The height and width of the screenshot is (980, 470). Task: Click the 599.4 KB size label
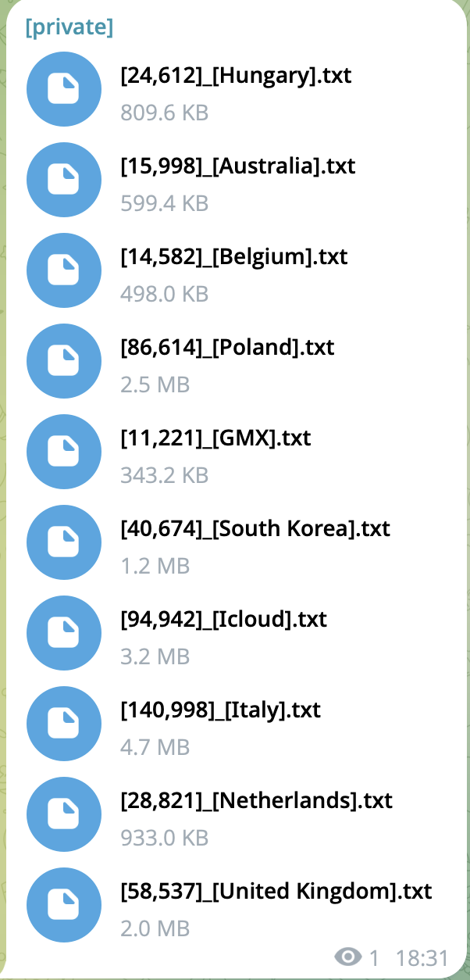tap(165, 203)
